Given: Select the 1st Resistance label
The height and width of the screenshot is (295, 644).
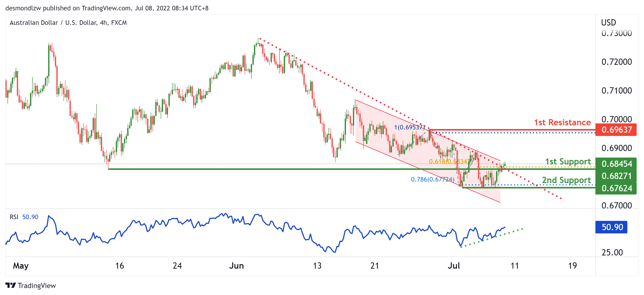Looking at the screenshot, I should coord(563,122).
